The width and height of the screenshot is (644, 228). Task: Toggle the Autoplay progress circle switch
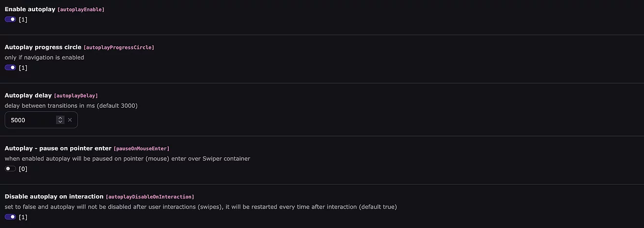coord(10,68)
